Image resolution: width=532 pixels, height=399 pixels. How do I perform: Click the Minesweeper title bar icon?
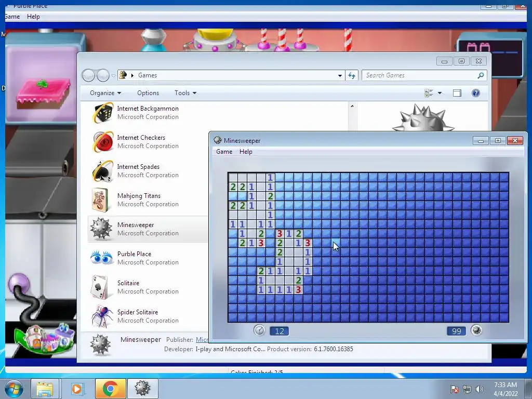tap(218, 140)
